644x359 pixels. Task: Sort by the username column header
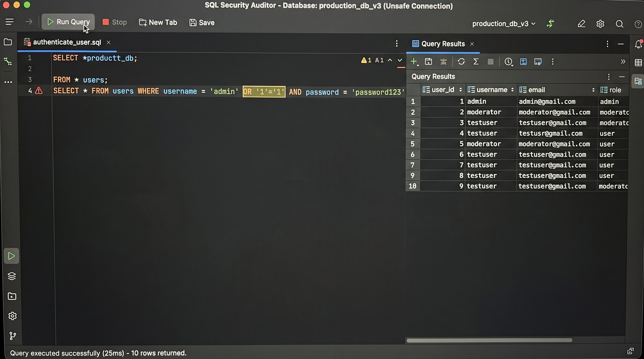(x=491, y=90)
